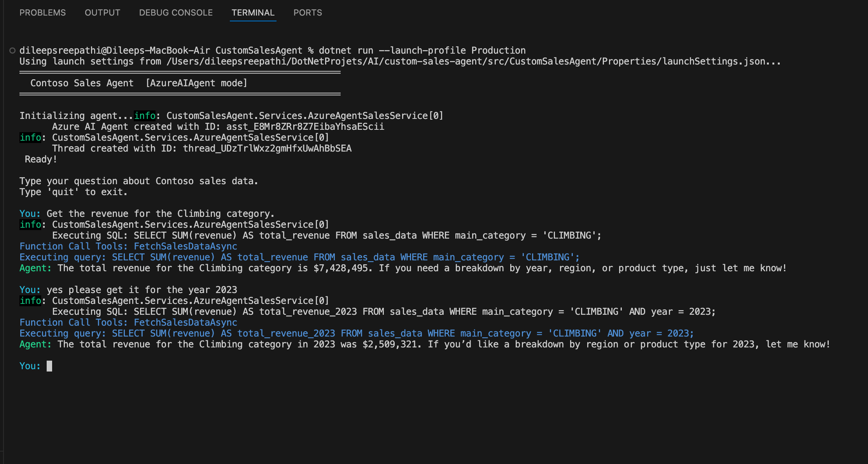This screenshot has height=464, width=868.
Task: Click the green info label before Thread created
Action: point(30,138)
